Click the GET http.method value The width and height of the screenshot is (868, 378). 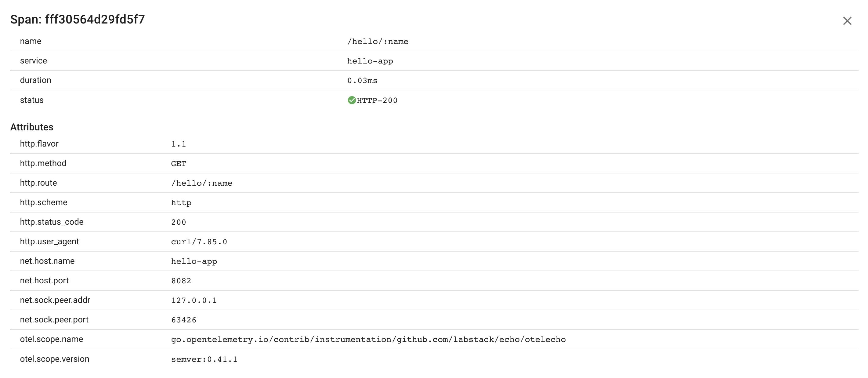click(179, 164)
